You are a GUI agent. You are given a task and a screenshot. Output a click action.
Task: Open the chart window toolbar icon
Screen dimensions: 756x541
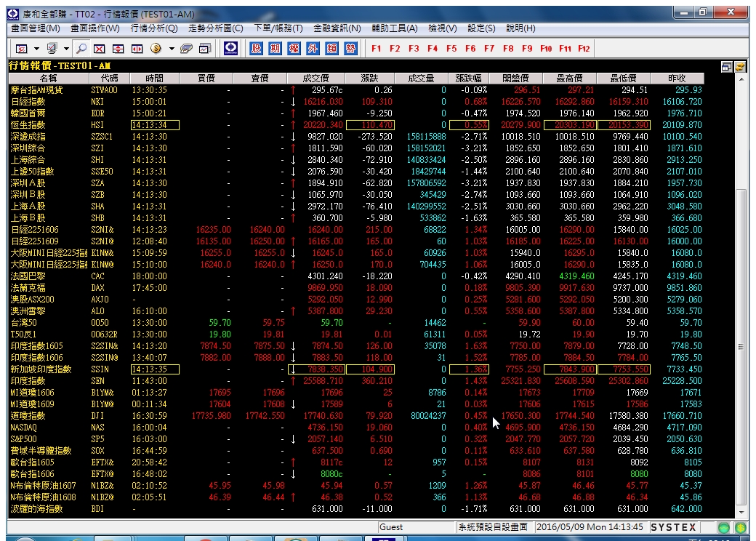click(x=205, y=49)
